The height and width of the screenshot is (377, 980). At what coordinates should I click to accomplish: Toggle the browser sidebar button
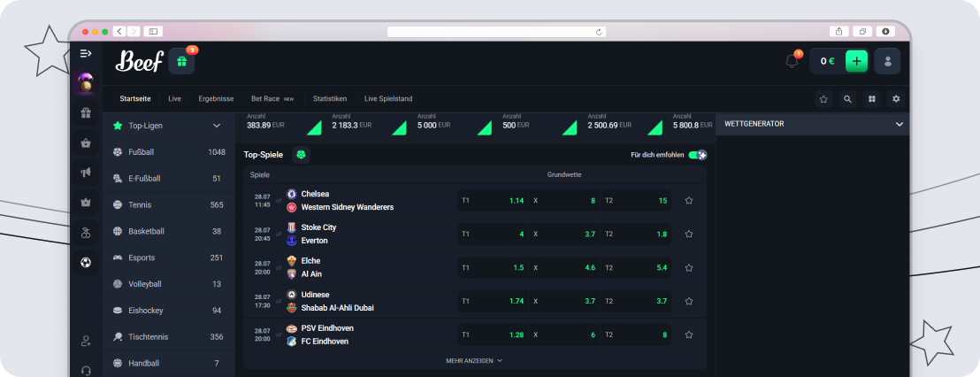(x=153, y=31)
